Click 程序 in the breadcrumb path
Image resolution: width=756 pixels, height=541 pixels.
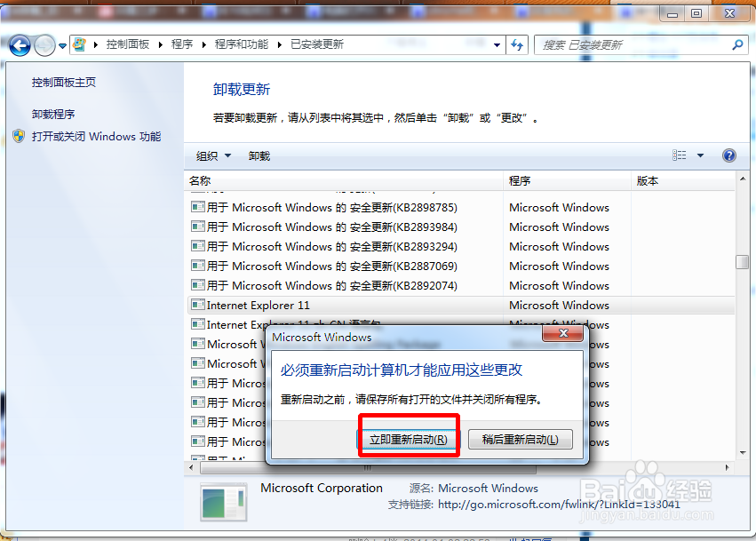pyautogui.click(x=182, y=44)
